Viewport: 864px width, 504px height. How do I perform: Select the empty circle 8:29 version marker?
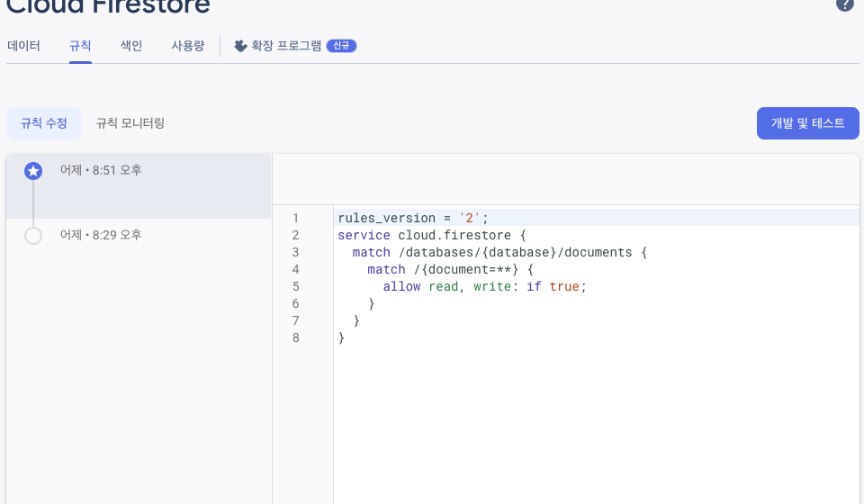33,236
